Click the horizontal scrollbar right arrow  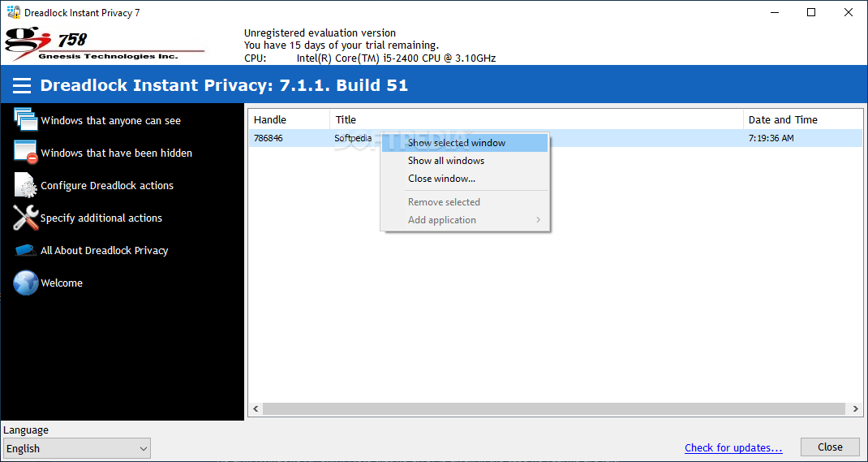855,409
